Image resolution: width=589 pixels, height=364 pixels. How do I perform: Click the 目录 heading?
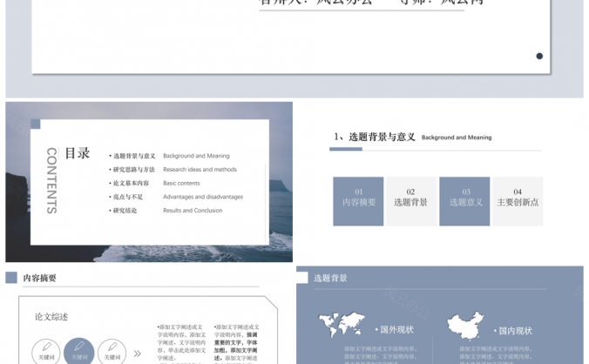[x=78, y=153]
